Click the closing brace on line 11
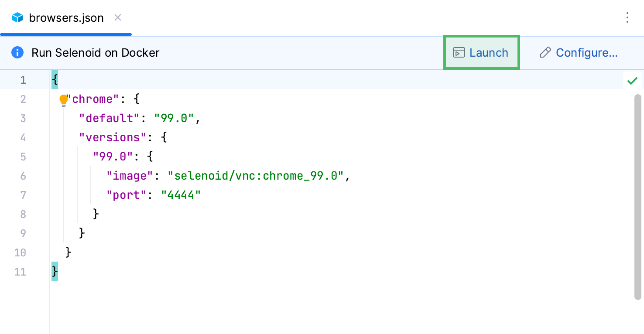Screen dimensions: 644x334 pyautogui.click(x=55, y=271)
